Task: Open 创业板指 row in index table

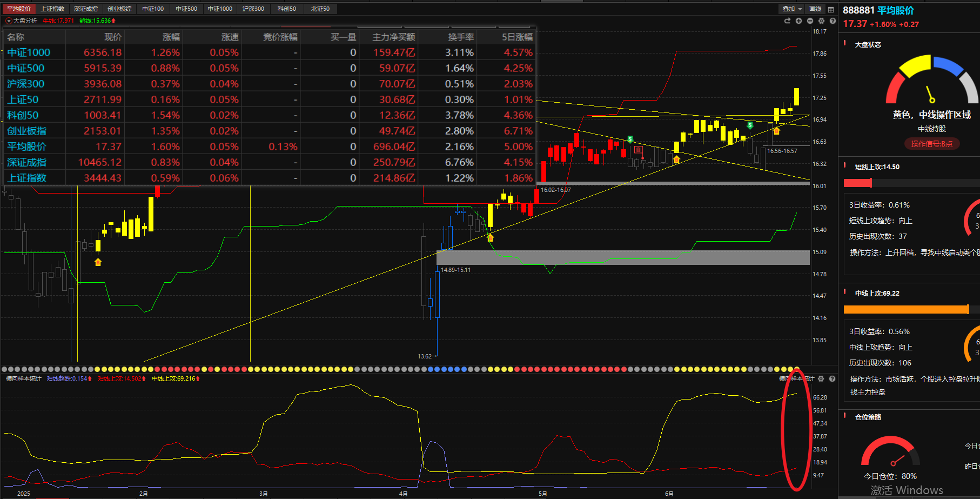Action: (270, 131)
